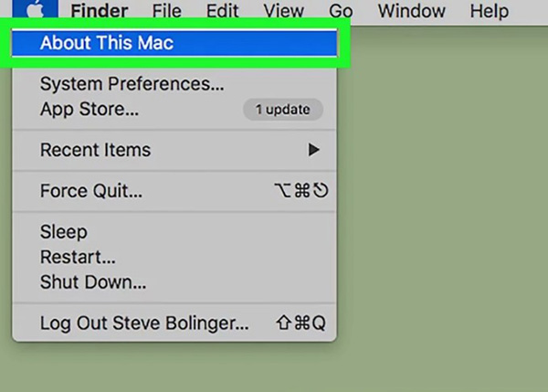Click the "1 update" badge
This screenshot has height=392, width=548.
point(281,110)
